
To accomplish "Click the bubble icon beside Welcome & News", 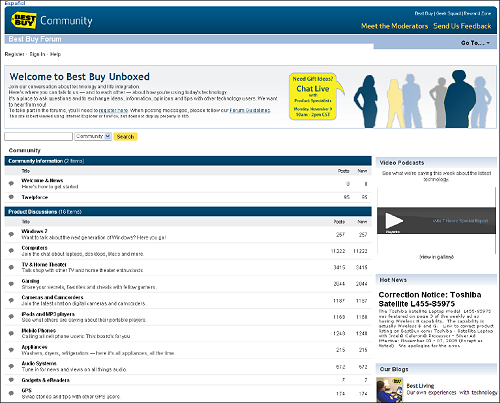I will 11,183.
